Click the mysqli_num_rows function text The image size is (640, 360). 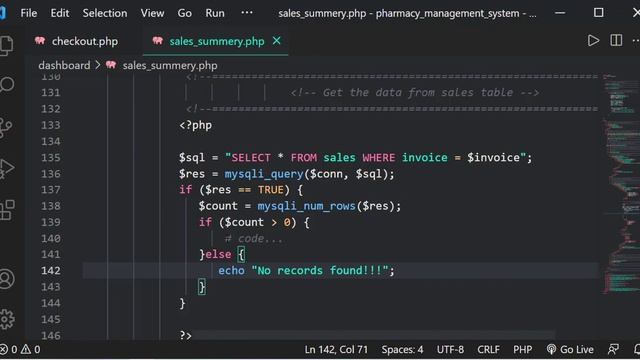click(x=307, y=206)
